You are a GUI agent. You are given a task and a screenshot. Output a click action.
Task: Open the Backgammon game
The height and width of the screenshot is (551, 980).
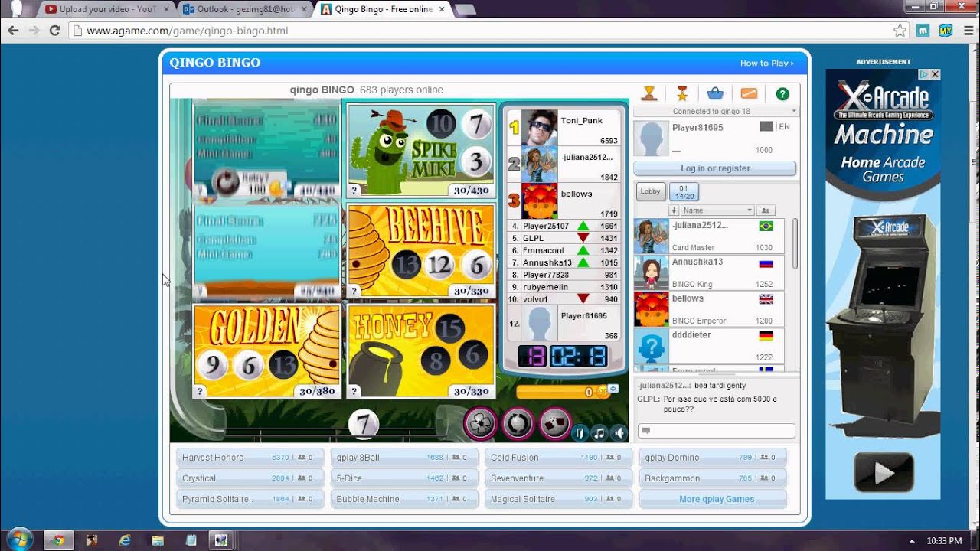pyautogui.click(x=712, y=478)
